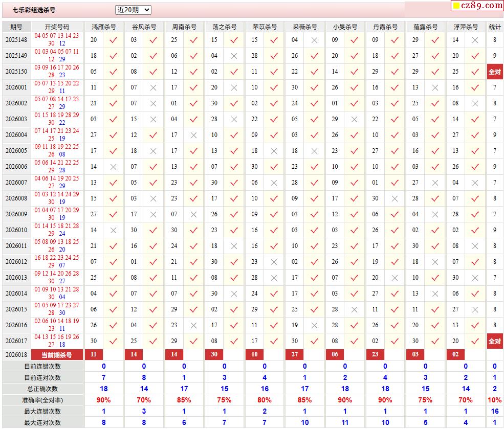
Task: Click the 鸿雁杀号 column header
Action: pos(103,27)
